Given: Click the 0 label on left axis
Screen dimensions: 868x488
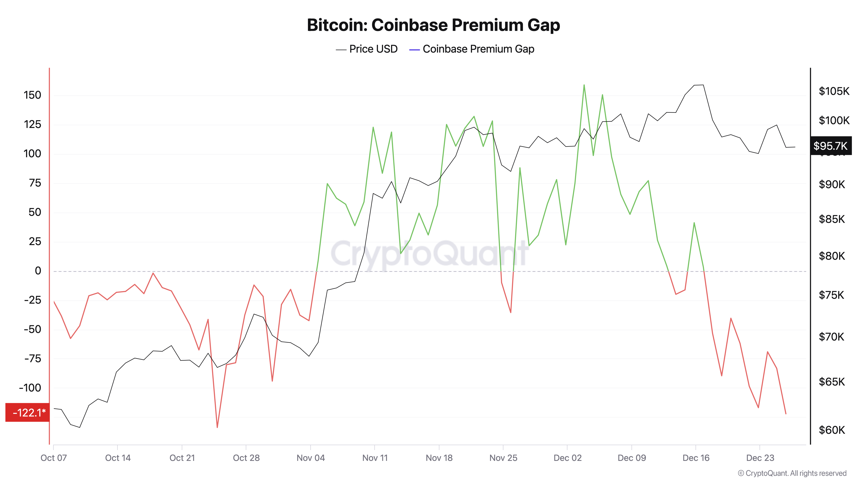Looking at the screenshot, I should point(38,271).
